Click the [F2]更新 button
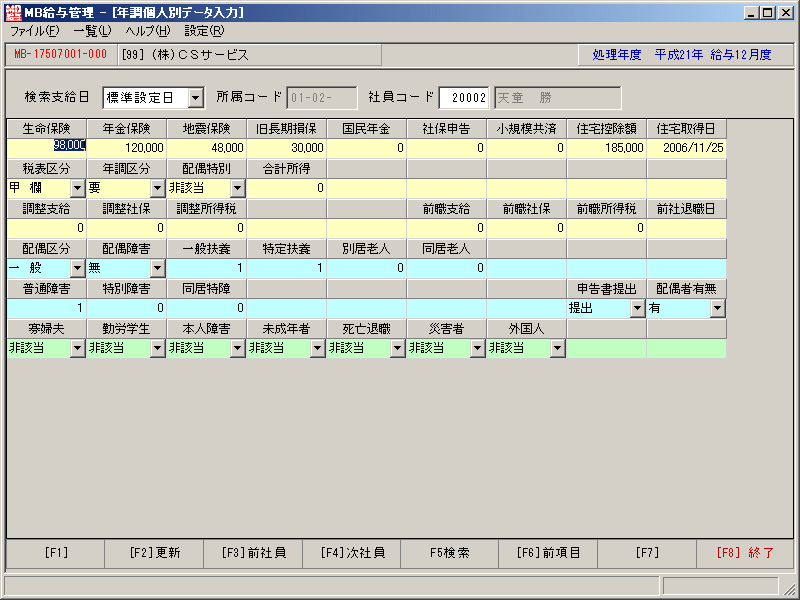 point(155,553)
